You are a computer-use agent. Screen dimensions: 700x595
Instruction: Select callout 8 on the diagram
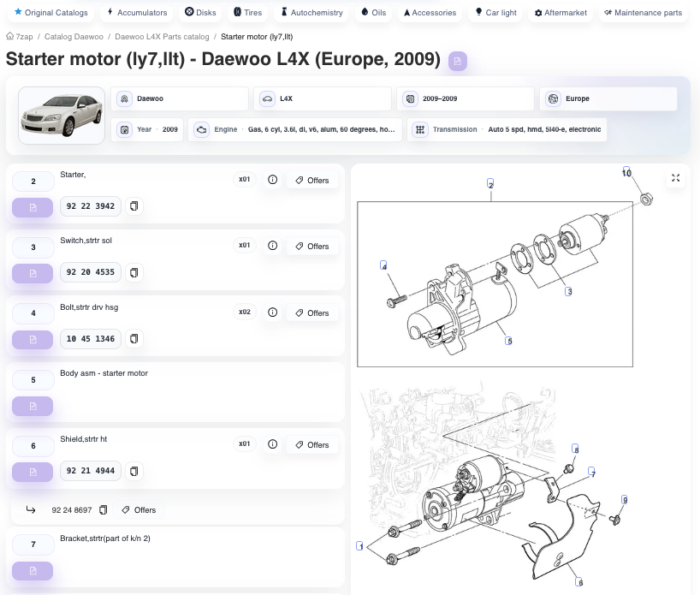(x=576, y=449)
